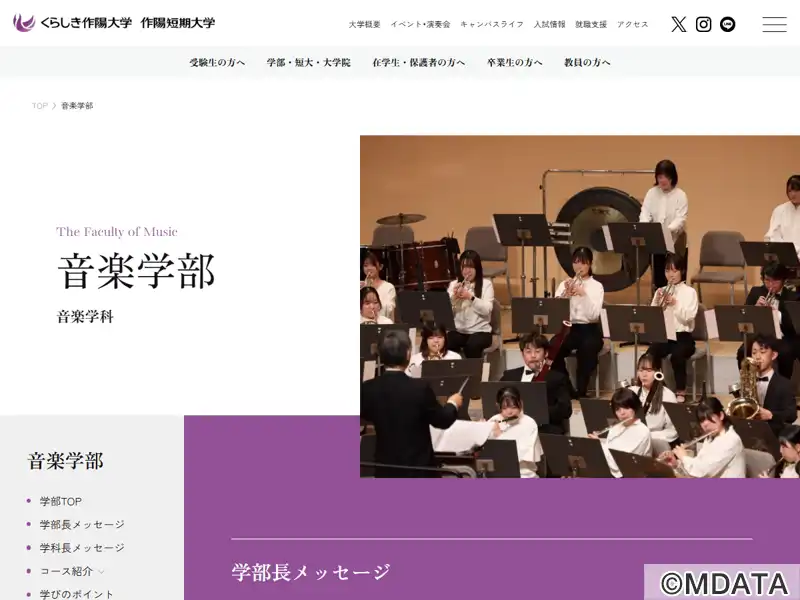
Task: Open 学部長メッセージ in sidebar
Action: tap(82, 524)
